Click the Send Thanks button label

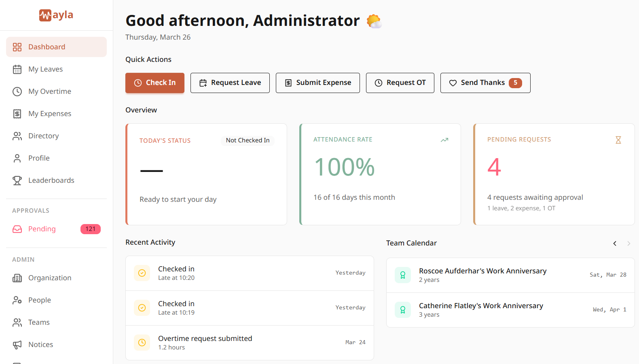tap(483, 83)
